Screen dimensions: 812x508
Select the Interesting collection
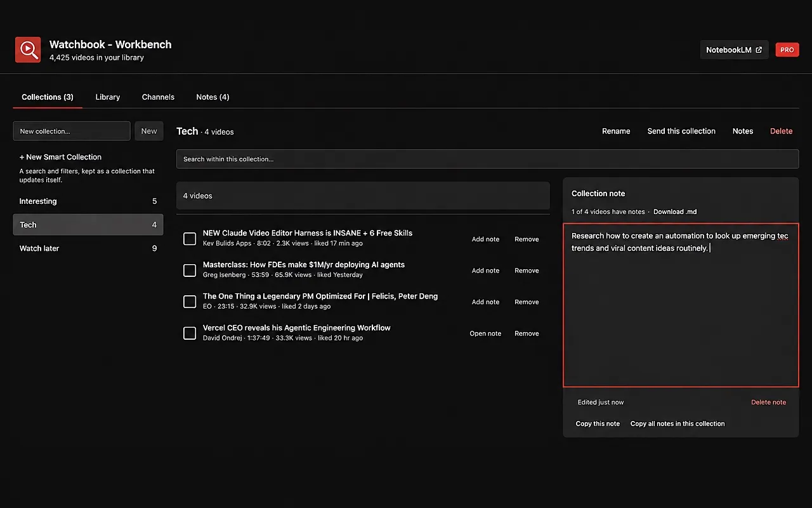(x=88, y=201)
